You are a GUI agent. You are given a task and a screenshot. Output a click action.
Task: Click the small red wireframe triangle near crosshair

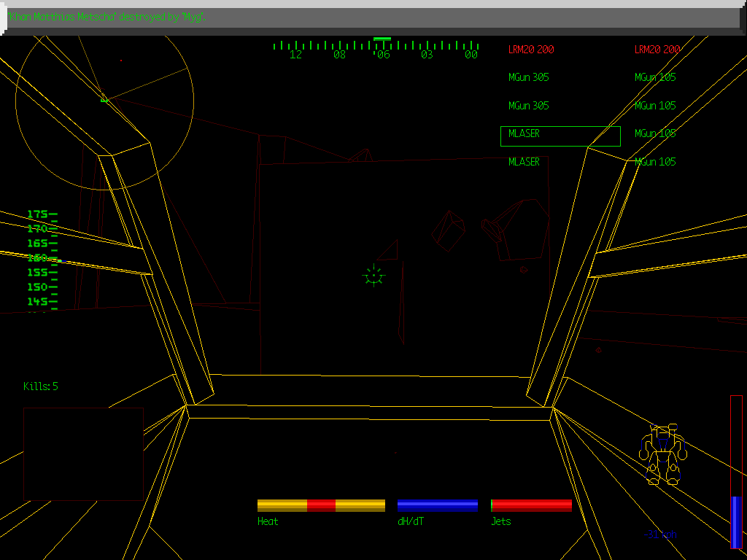click(389, 250)
